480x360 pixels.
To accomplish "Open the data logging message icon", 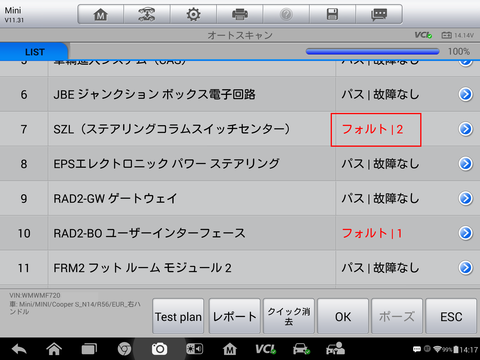I will pyautogui.click(x=379, y=14).
